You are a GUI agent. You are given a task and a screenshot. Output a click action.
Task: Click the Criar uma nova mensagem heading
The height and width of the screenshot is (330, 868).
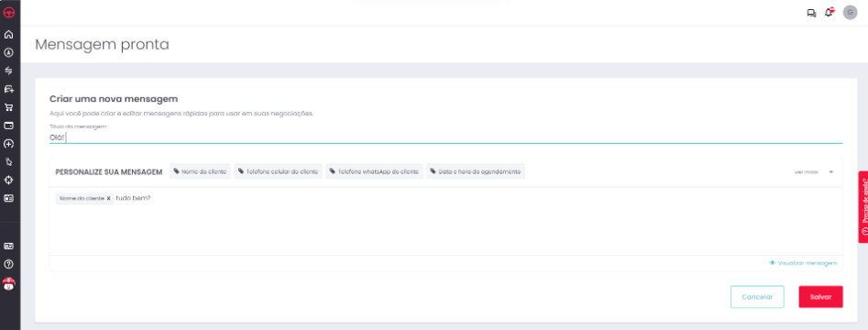(114, 99)
